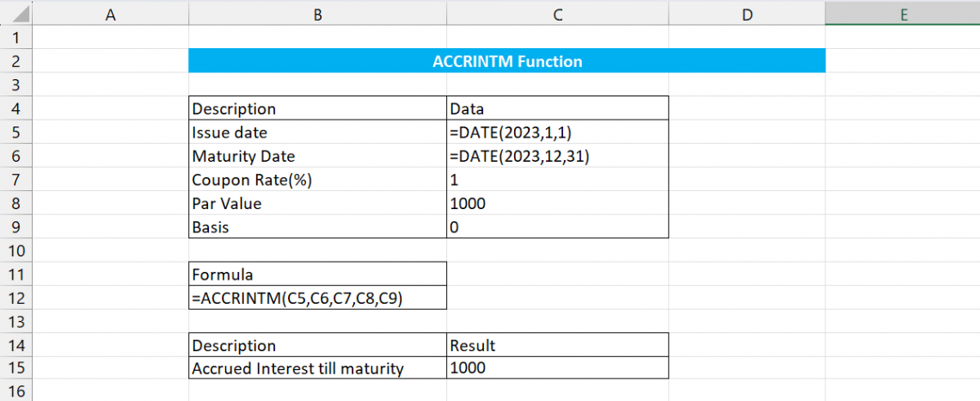Click row 12 header number
This screenshot has height=401, width=980.
pyautogui.click(x=16, y=299)
